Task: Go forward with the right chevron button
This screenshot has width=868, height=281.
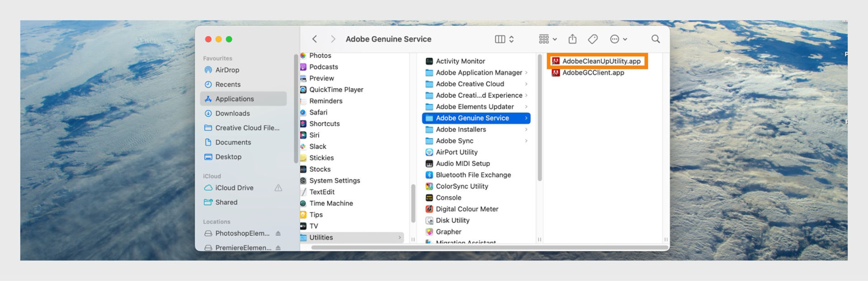Action: (x=333, y=39)
